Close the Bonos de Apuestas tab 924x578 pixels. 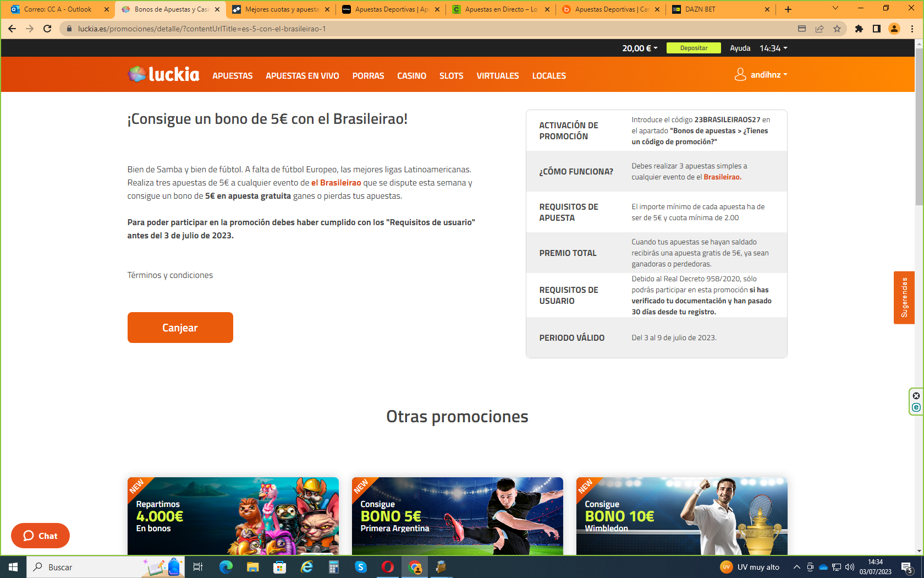(x=217, y=9)
